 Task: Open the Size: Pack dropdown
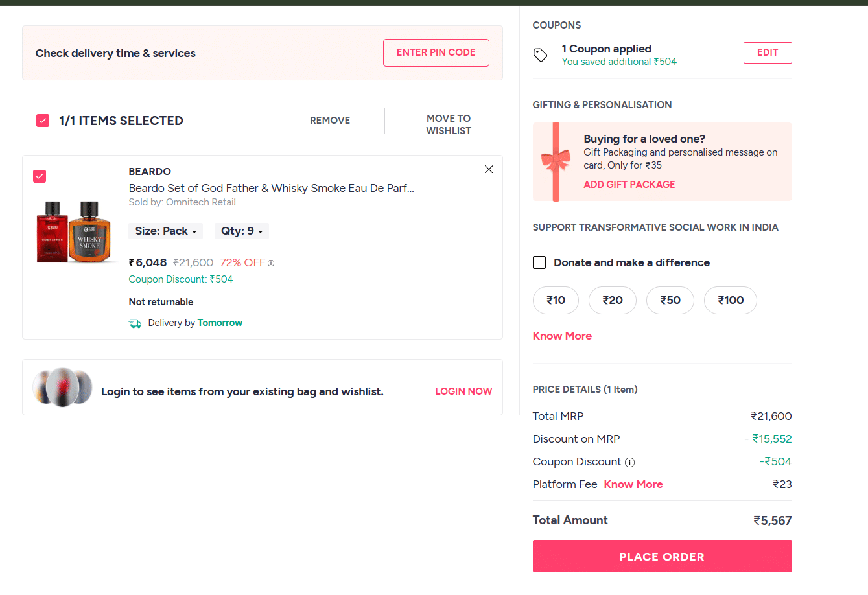pyautogui.click(x=166, y=231)
